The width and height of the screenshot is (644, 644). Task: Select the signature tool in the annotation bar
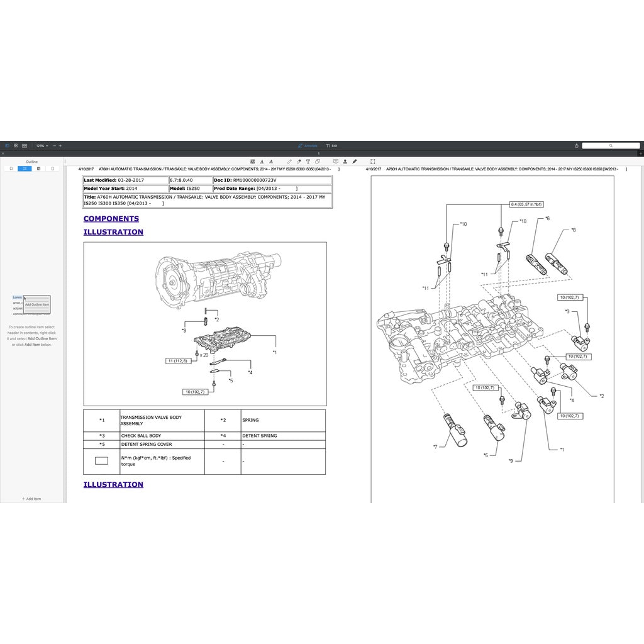point(355,162)
